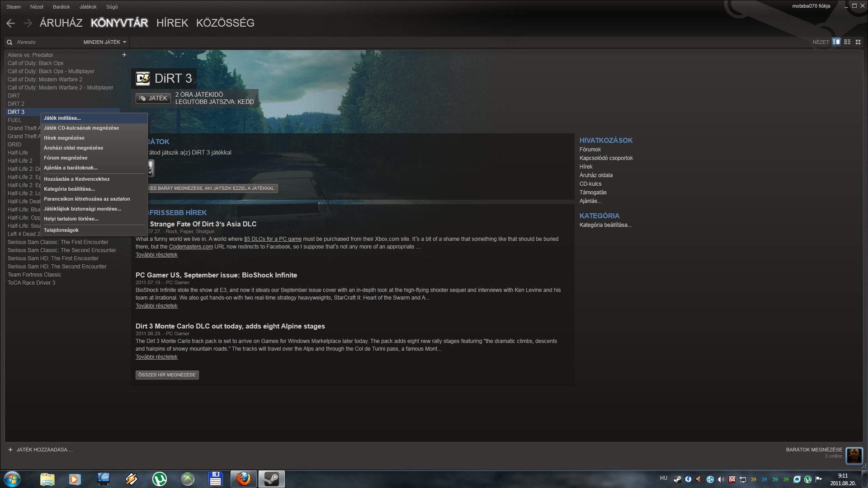Open uTorrent from taskbar
Viewport: 868px width, 488px height.
coord(160,479)
